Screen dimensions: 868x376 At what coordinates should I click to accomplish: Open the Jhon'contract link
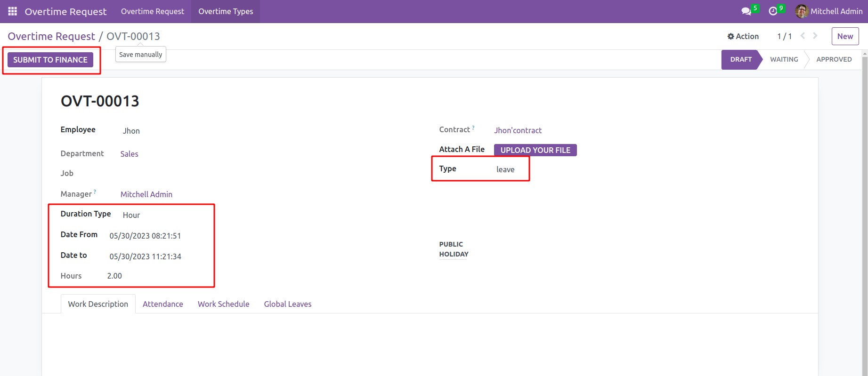coord(518,130)
